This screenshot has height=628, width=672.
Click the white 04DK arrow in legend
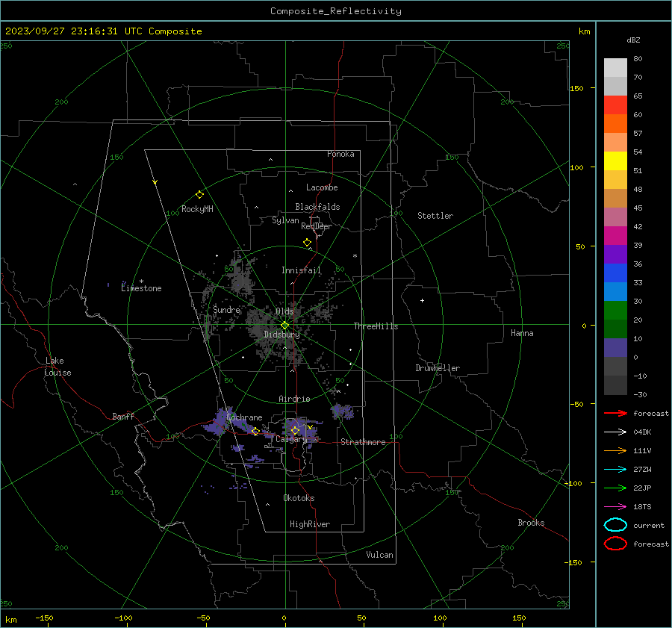tap(615, 432)
